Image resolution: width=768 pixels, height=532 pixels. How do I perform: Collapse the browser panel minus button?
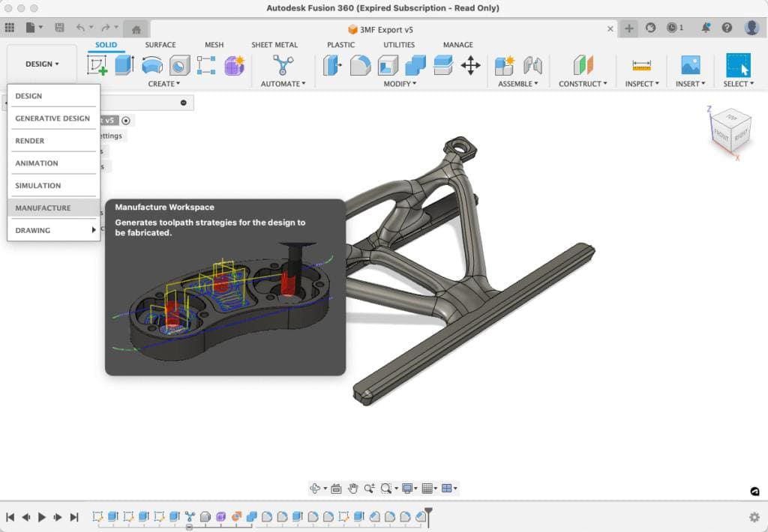tap(183, 103)
